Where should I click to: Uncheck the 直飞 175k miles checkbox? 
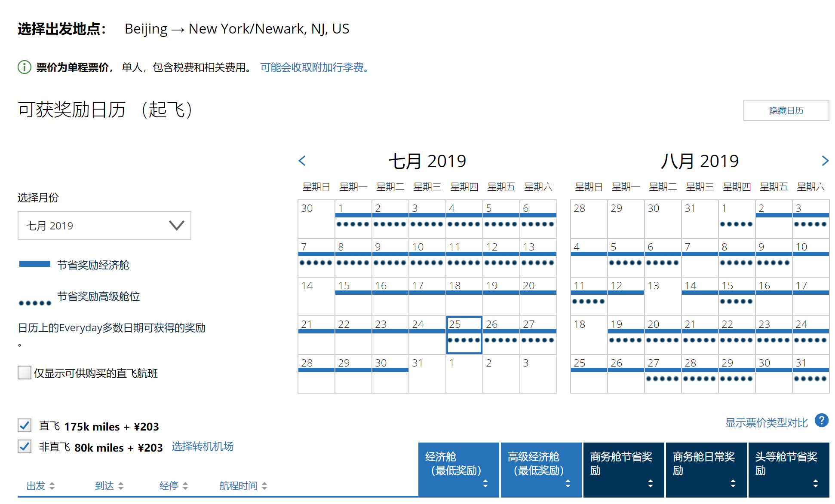click(25, 426)
